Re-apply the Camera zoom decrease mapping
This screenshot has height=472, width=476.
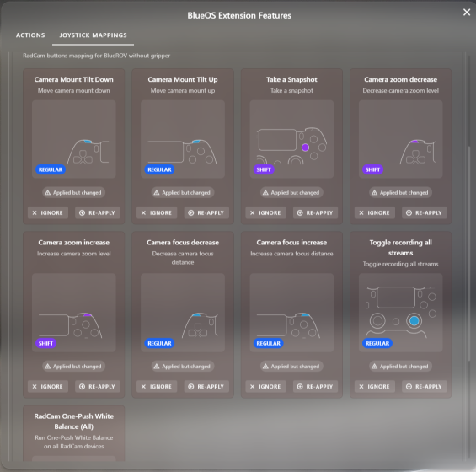coord(425,212)
